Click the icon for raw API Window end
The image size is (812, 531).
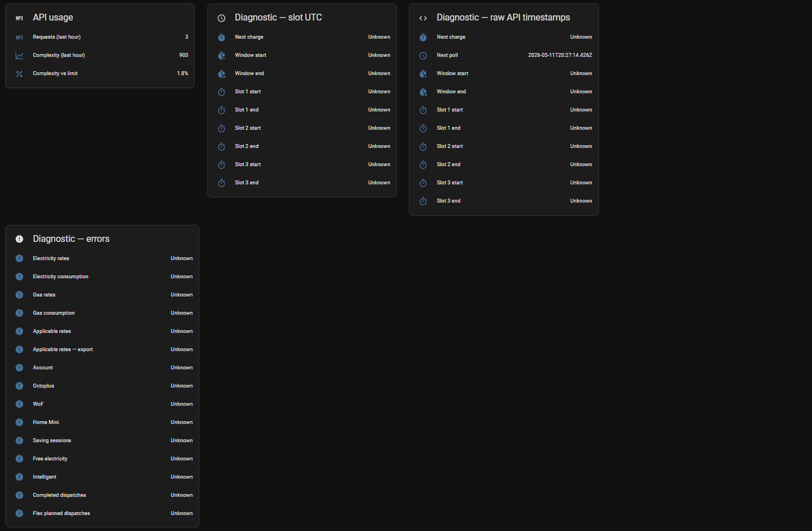[x=423, y=92]
